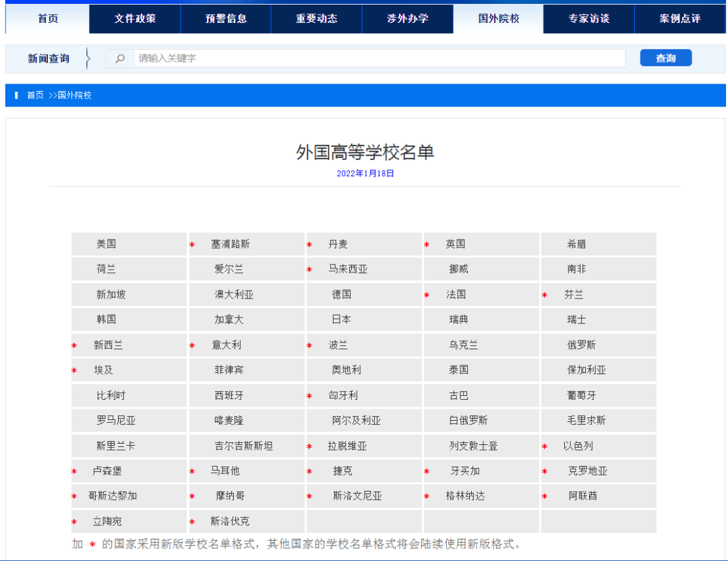Click the search magnifier icon
The width and height of the screenshot is (728, 561).
(120, 59)
